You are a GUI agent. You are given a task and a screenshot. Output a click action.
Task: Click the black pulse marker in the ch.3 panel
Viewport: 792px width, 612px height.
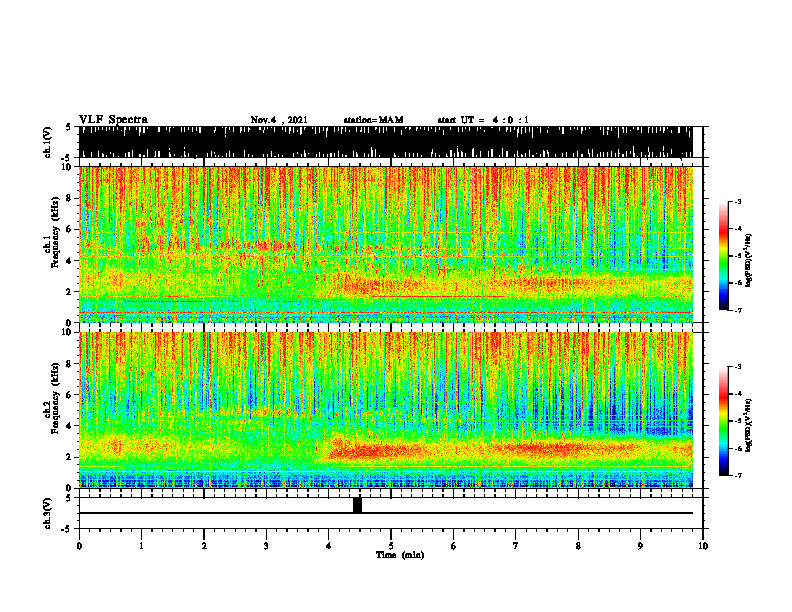coord(358,505)
